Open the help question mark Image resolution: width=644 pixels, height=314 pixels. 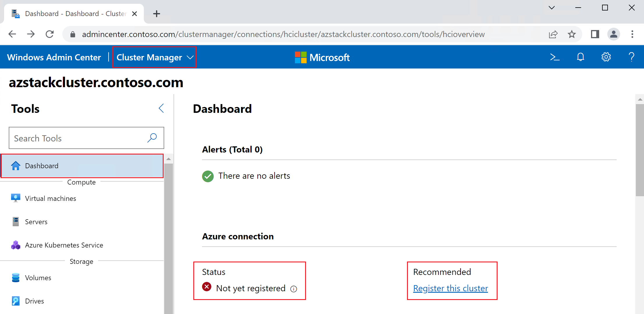coord(631,57)
